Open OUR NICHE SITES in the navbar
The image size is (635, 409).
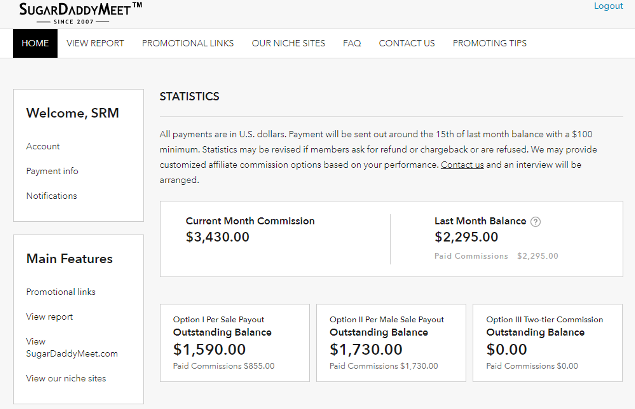pos(288,43)
